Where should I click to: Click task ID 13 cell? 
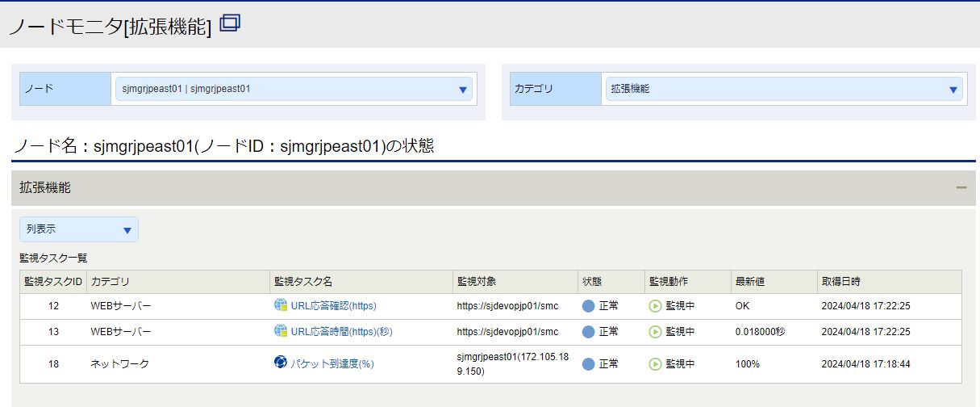[x=53, y=332]
